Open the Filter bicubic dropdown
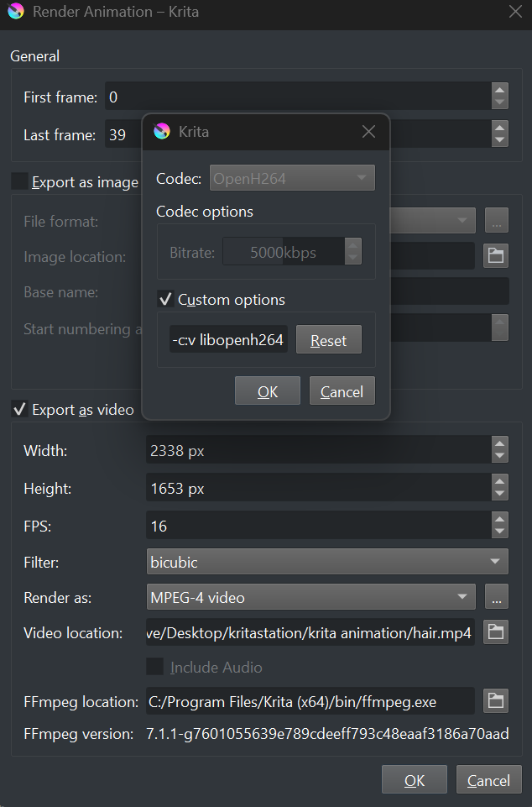This screenshot has height=807, width=532. tap(327, 561)
